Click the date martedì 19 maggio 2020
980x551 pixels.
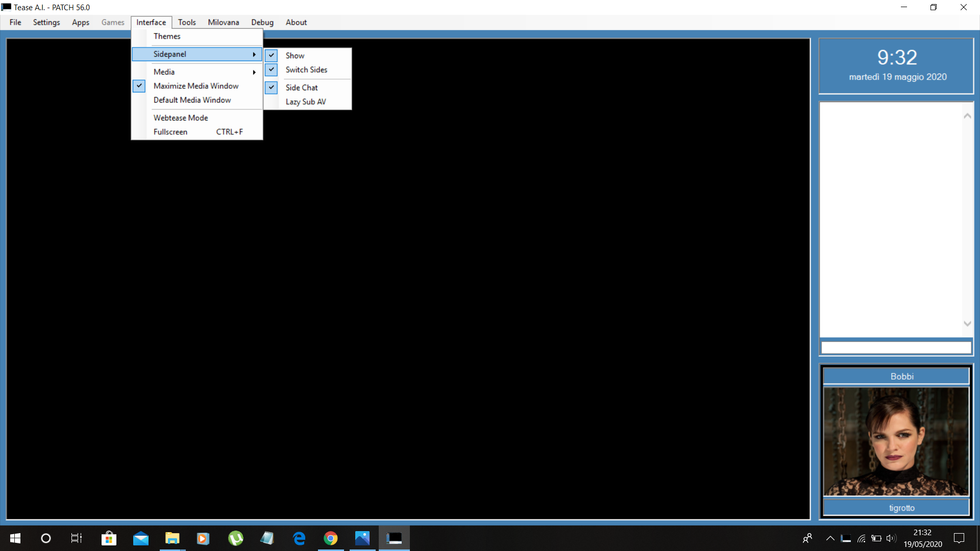pyautogui.click(x=897, y=77)
